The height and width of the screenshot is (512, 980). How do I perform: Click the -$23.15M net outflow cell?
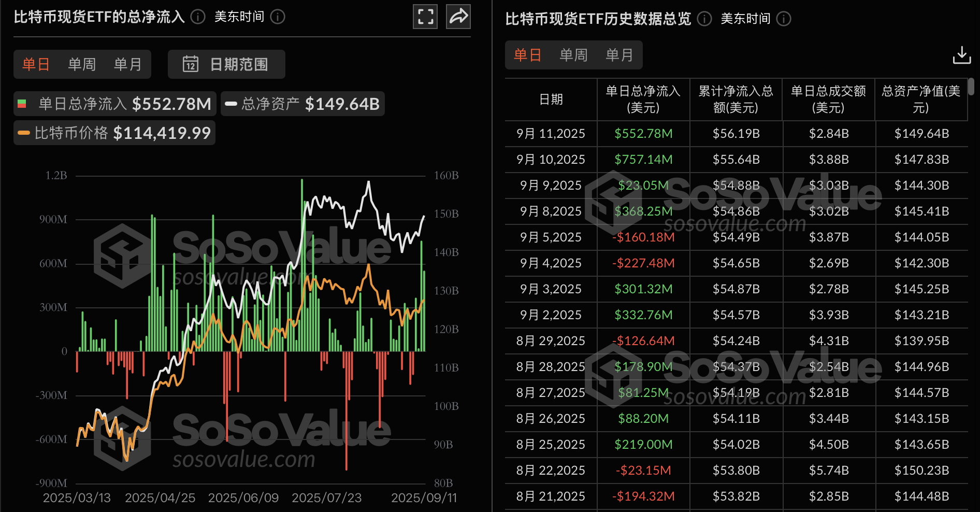point(643,471)
